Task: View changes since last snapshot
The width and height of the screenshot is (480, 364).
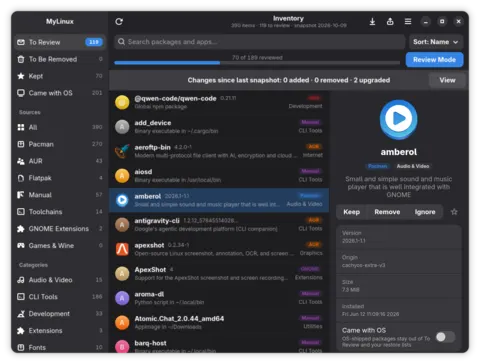Action: [447, 80]
